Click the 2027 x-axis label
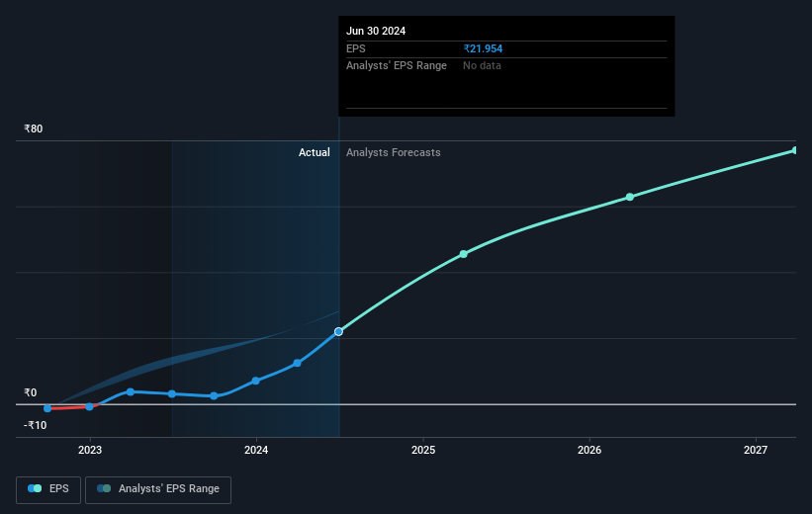Image resolution: width=812 pixels, height=514 pixels. pos(756,450)
